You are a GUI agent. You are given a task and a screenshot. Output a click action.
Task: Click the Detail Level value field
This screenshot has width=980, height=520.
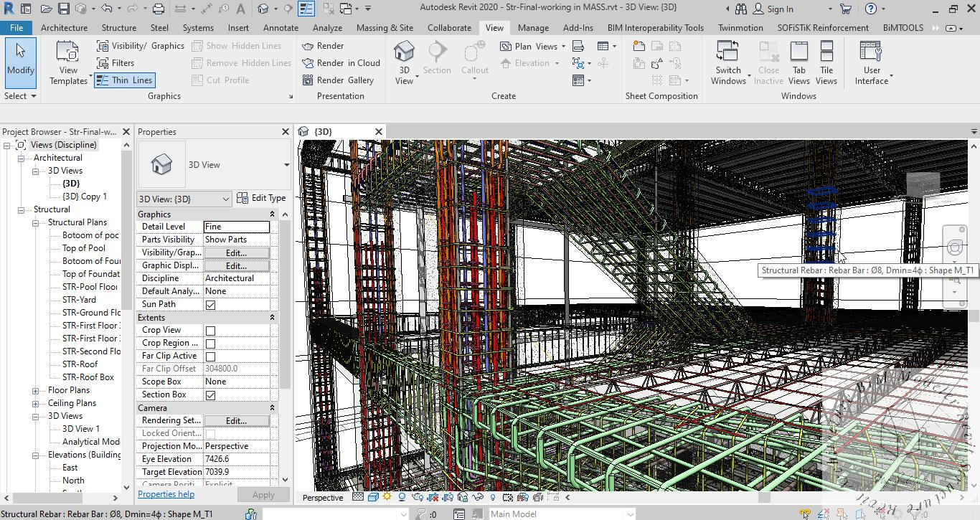[237, 227]
